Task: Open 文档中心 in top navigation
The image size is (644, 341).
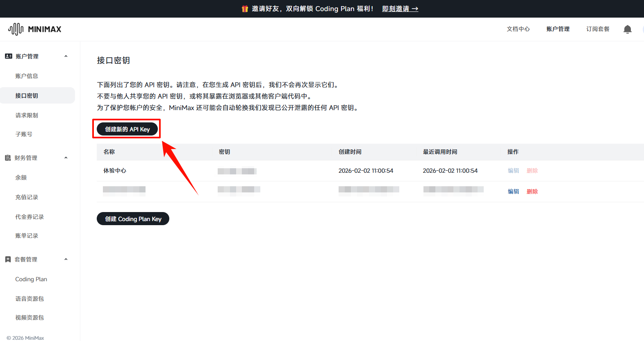Action: (x=518, y=29)
